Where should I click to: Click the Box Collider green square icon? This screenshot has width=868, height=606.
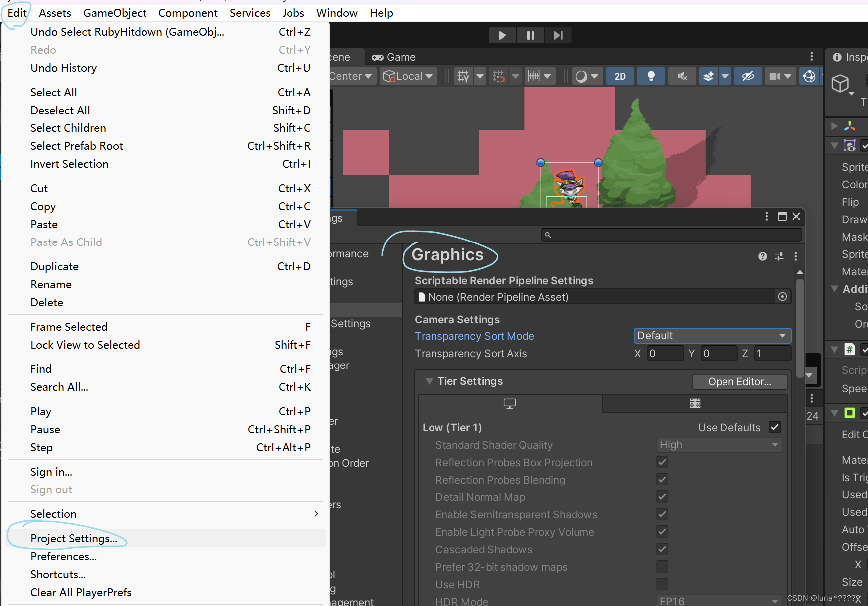[850, 413]
